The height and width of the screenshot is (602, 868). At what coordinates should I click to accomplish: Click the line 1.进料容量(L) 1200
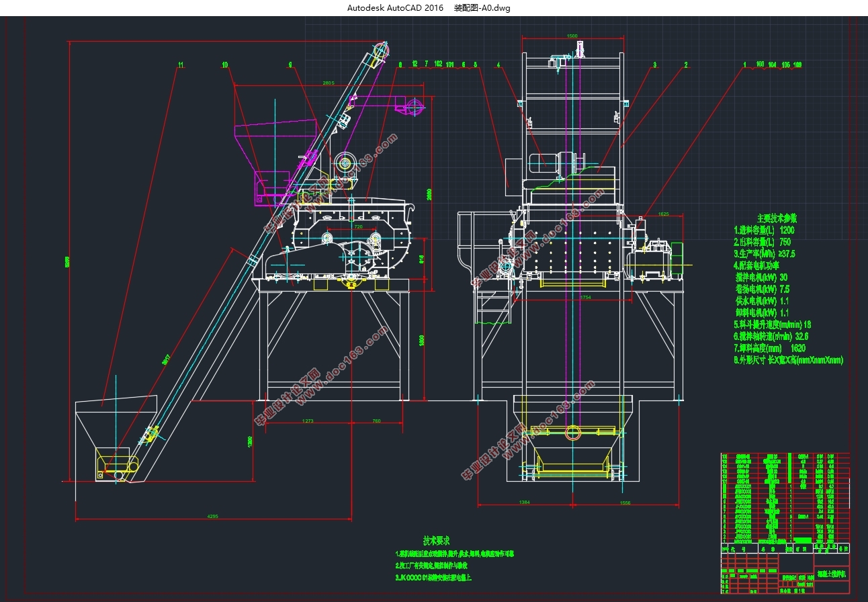765,230
